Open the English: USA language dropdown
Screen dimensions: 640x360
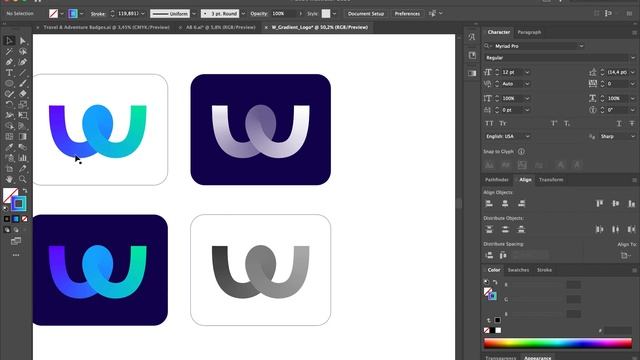[527, 136]
